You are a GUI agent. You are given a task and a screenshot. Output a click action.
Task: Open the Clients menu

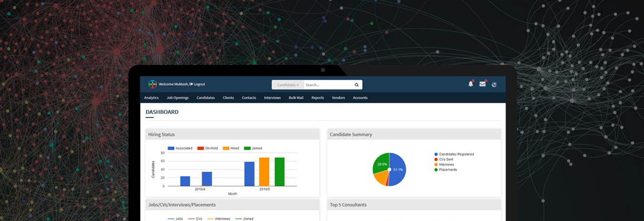[x=228, y=98]
